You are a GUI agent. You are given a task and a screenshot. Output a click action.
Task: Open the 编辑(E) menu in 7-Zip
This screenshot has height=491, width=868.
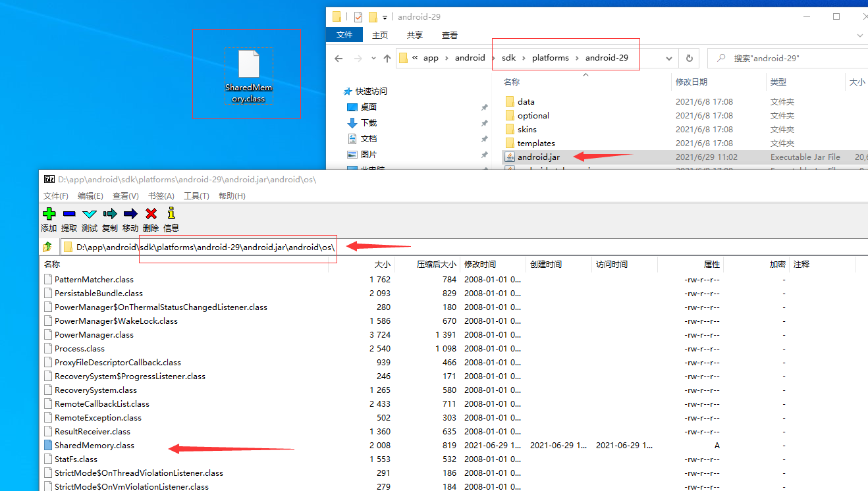coord(90,196)
